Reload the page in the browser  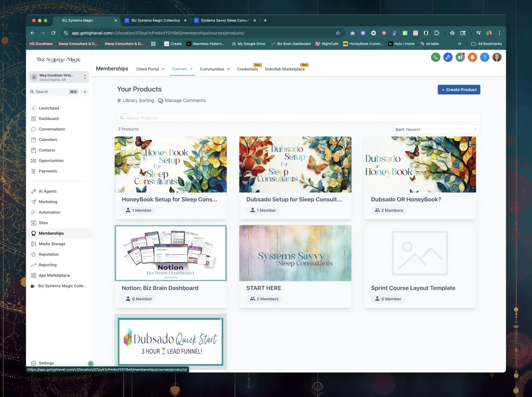click(x=54, y=33)
